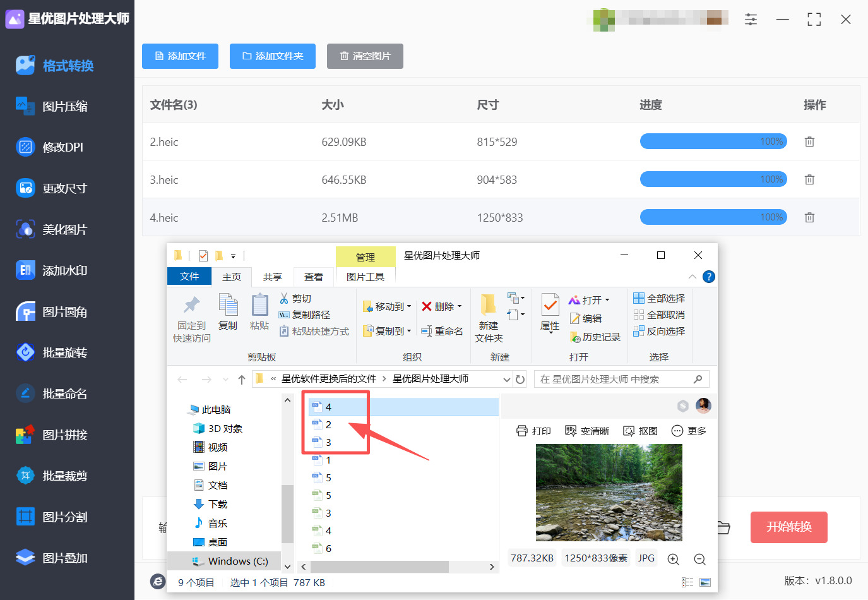Image resolution: width=868 pixels, height=600 pixels.
Task: Click the 开始转换 button
Action: pos(789,527)
